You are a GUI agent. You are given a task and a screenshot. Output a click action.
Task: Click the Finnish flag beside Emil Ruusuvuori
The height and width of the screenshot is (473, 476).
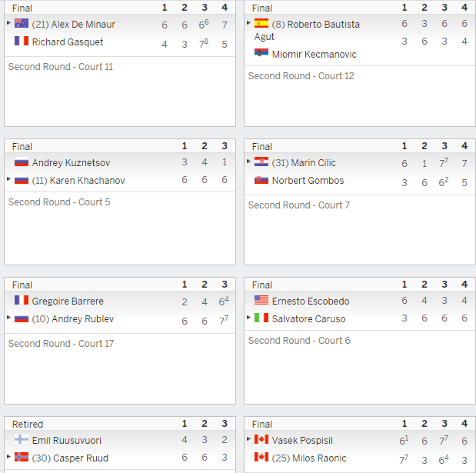[x=22, y=439]
